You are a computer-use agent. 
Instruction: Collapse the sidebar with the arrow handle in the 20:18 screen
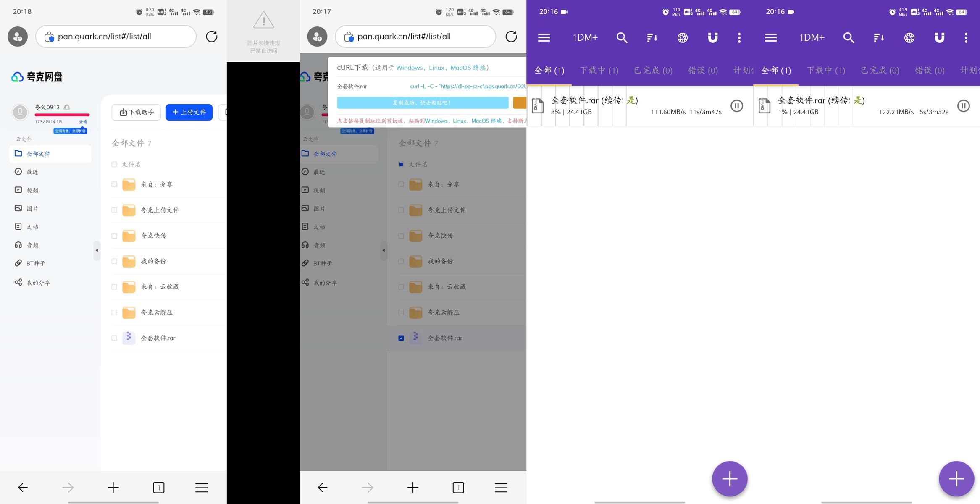coord(97,250)
